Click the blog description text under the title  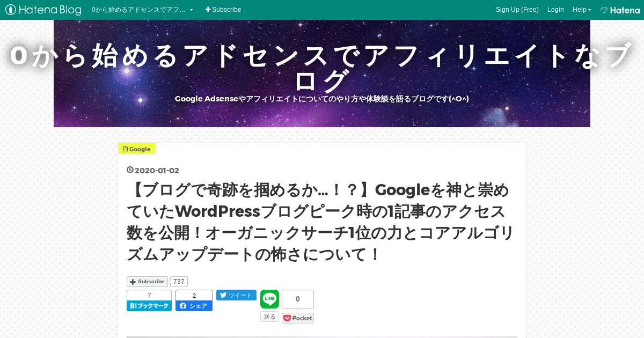(x=322, y=99)
